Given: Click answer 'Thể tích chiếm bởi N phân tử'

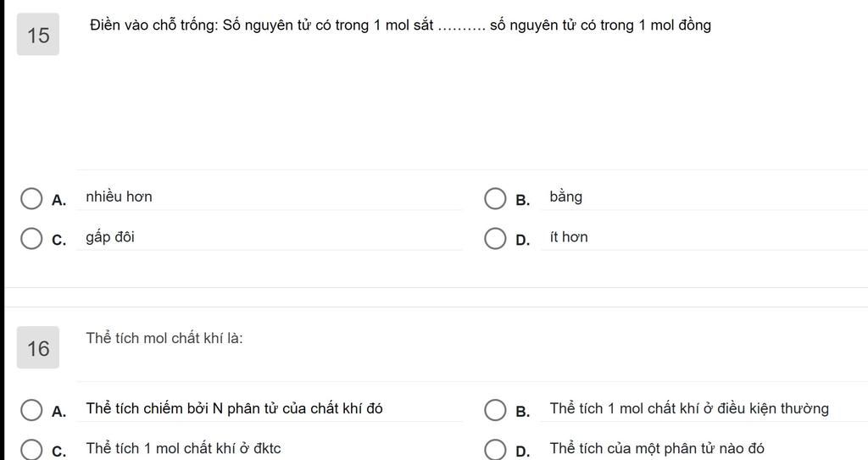Looking at the screenshot, I should tap(234, 408).
